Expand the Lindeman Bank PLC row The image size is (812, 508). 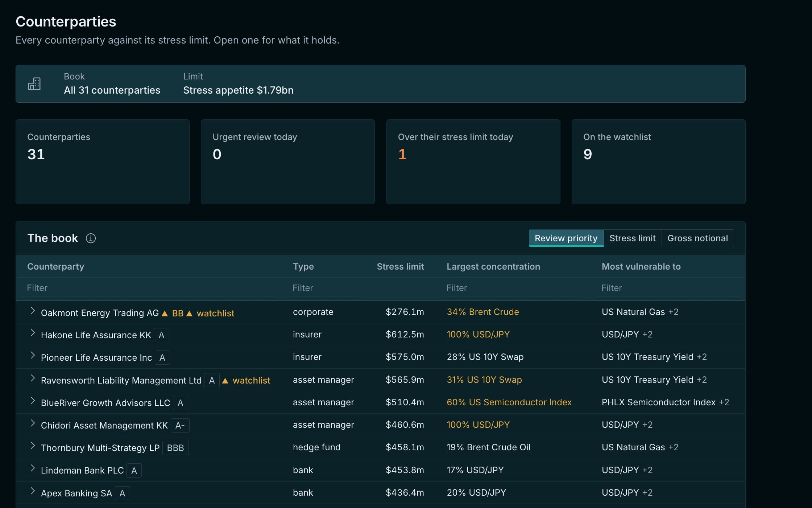point(33,468)
